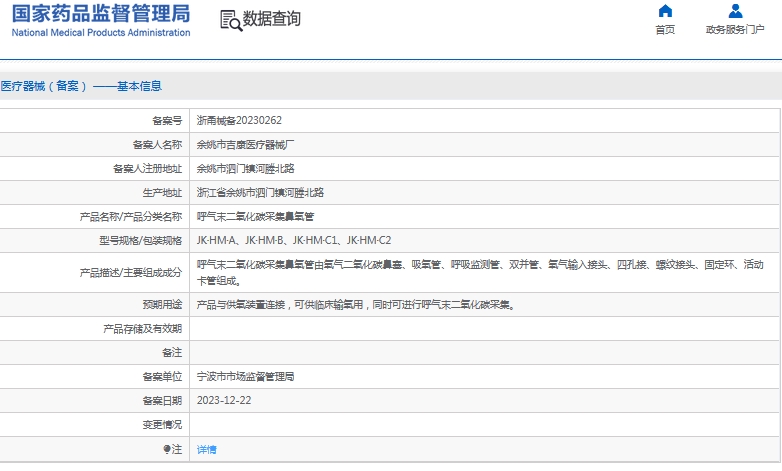Click the 备案人名称 label
Viewport: 782px width, 471px height.
[157, 145]
